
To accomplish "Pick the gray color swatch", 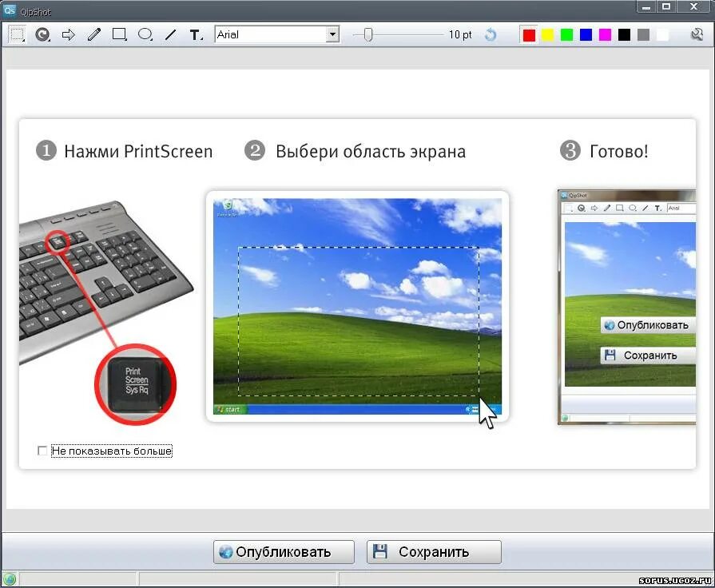I will point(643,35).
